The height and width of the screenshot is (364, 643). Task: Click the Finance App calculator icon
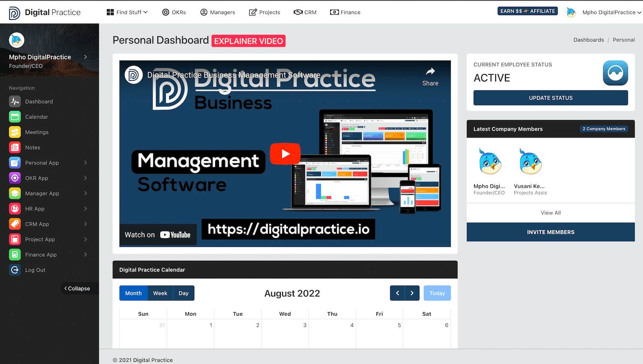[x=15, y=255]
